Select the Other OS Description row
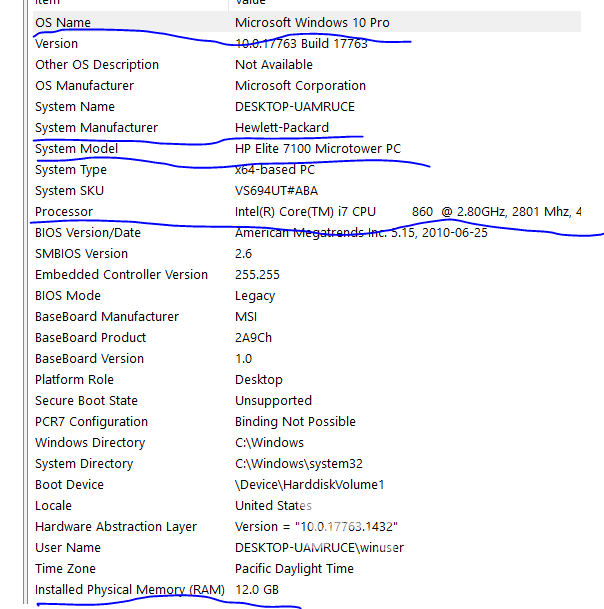The height and width of the screenshot is (609, 604). [96, 64]
